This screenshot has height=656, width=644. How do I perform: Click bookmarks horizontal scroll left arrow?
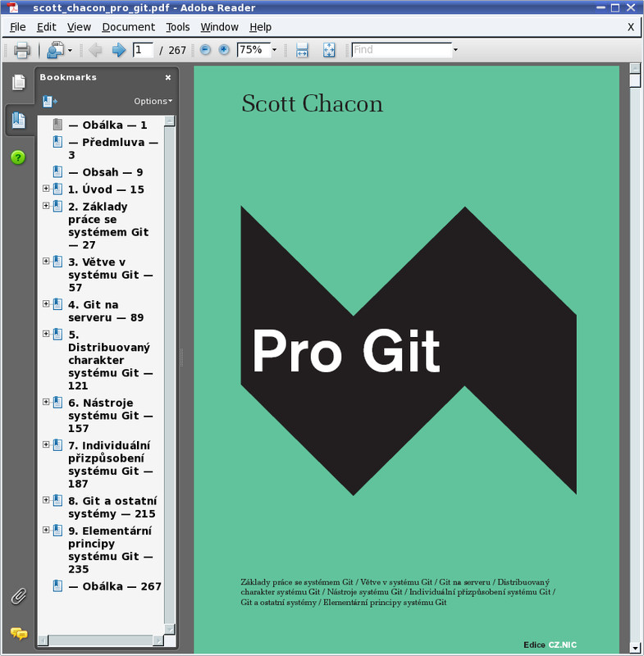click(x=43, y=640)
